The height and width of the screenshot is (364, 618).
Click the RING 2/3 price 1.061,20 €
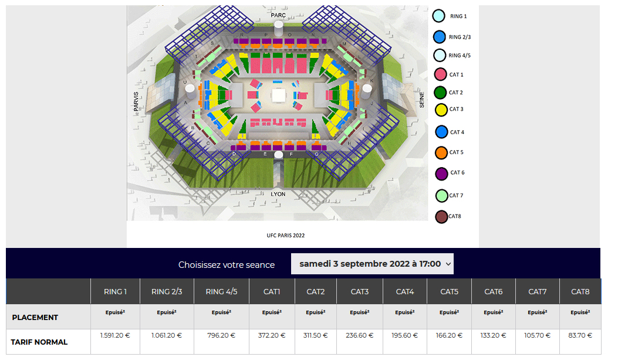point(167,336)
